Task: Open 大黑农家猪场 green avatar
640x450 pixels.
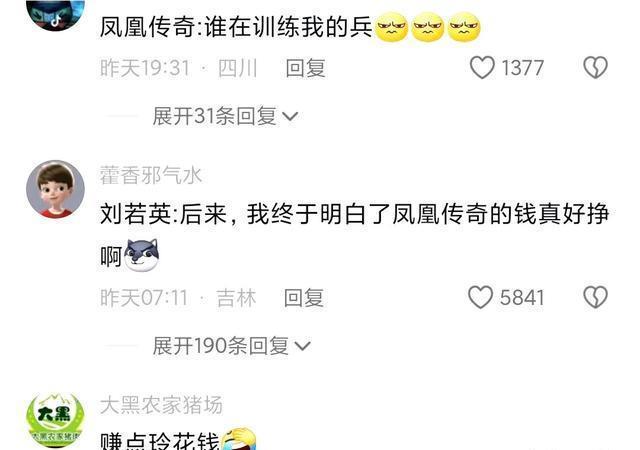Action: pos(56,421)
